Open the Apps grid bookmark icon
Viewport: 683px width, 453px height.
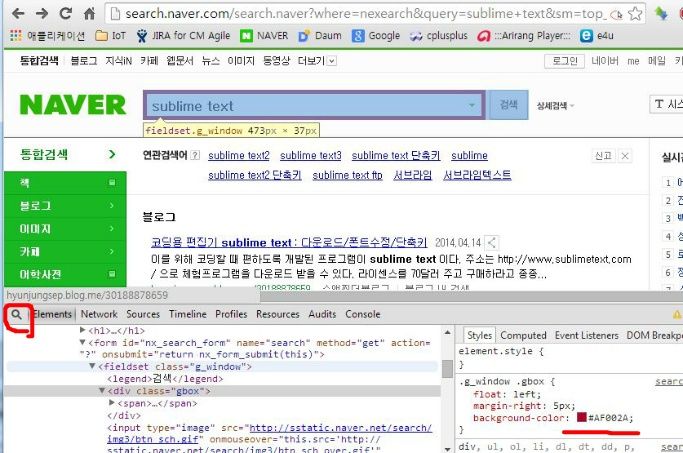(16, 35)
